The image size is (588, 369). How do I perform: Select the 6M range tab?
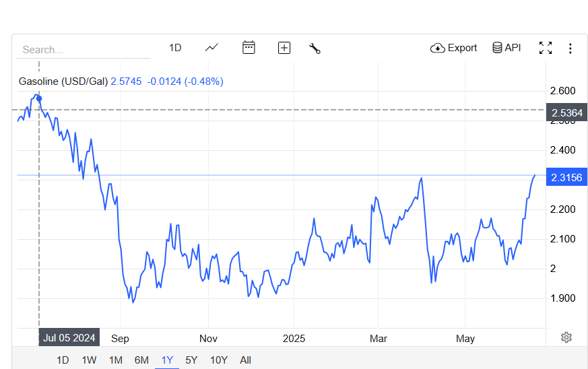pyautogui.click(x=141, y=360)
